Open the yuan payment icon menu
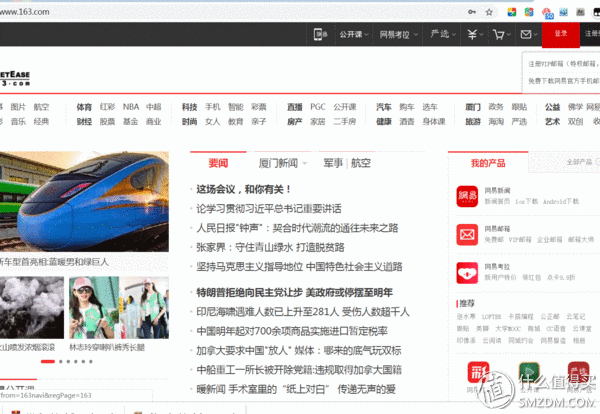 click(x=475, y=35)
